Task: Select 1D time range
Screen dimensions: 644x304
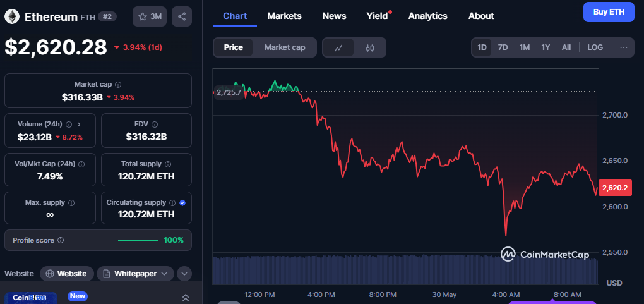Action: 482,47
